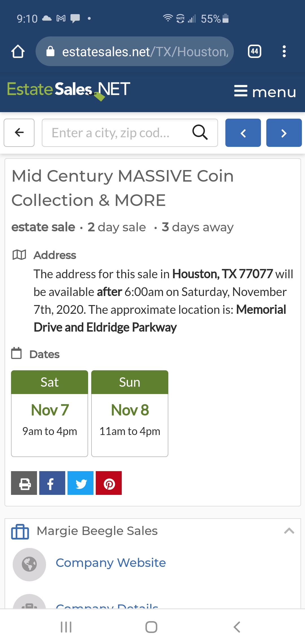Tap the browser address bar URL
This screenshot has height=644, width=305.
135,51
